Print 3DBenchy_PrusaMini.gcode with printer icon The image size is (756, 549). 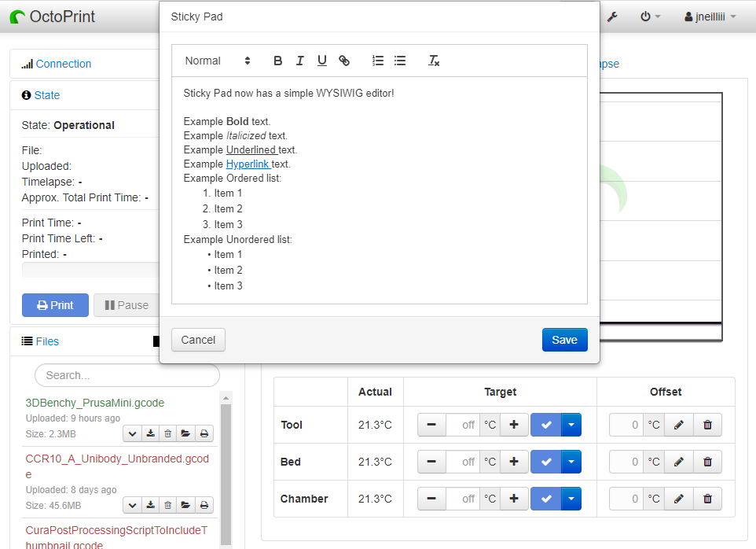[204, 433]
